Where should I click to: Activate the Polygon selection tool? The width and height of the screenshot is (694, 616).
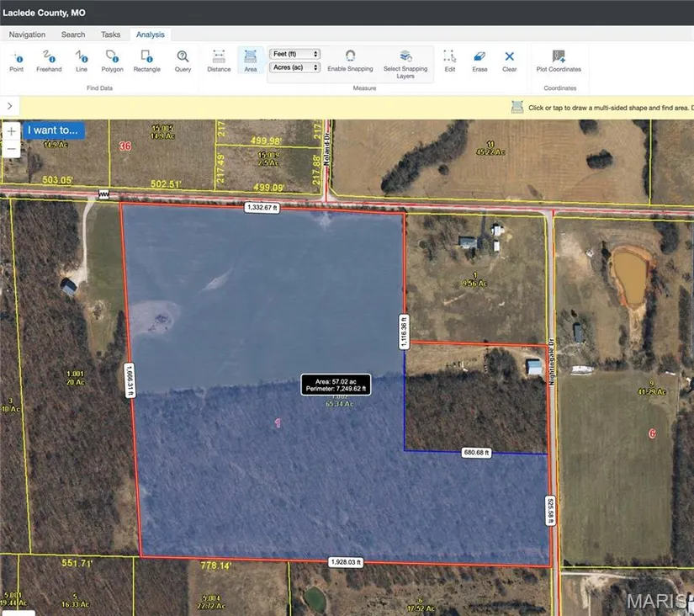(112, 60)
